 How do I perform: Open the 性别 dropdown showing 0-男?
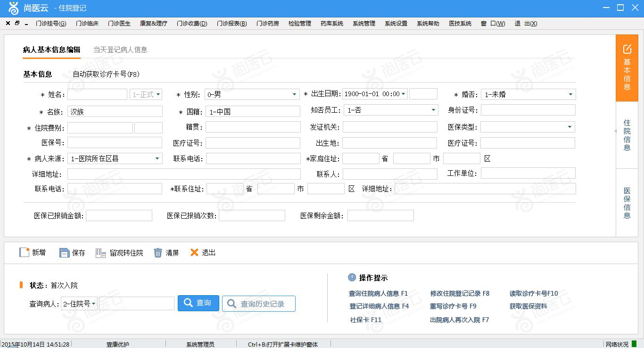coord(252,94)
